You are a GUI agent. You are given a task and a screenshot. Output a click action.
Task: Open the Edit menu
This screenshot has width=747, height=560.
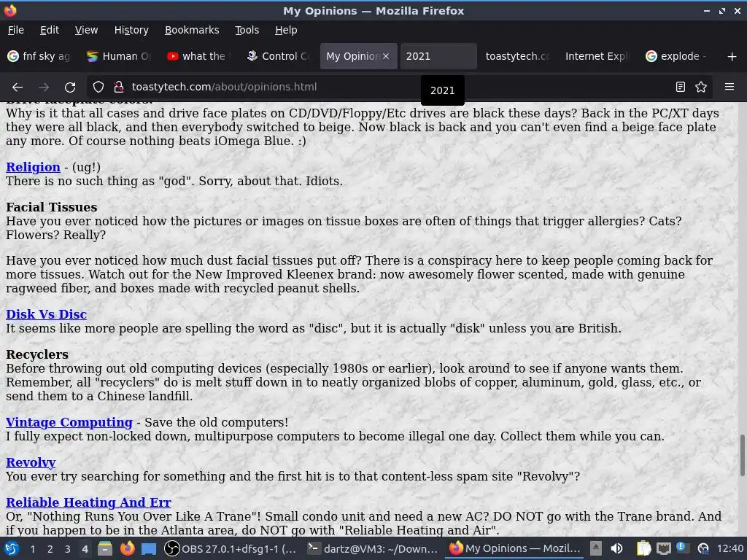tap(50, 30)
